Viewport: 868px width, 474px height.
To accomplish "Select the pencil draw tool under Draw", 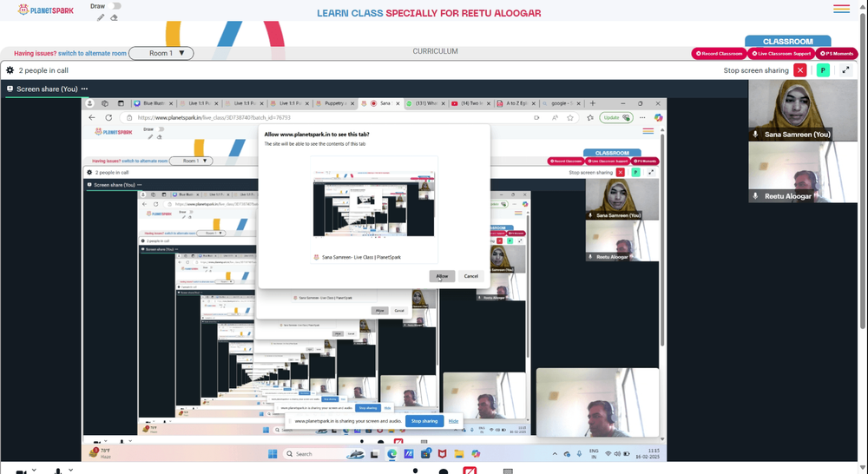I will (100, 17).
